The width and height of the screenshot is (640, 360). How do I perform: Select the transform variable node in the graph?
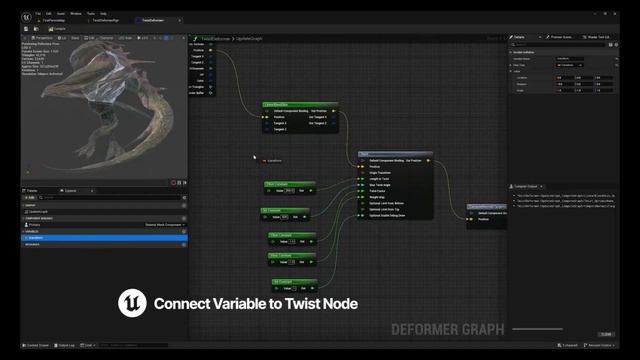[x=272, y=161]
